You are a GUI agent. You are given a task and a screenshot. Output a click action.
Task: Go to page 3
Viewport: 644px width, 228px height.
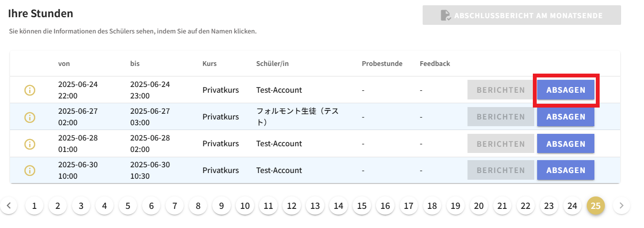pyautogui.click(x=81, y=206)
